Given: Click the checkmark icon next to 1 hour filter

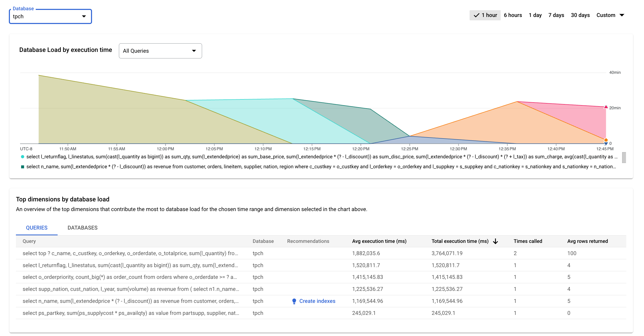Looking at the screenshot, I should coord(476,16).
